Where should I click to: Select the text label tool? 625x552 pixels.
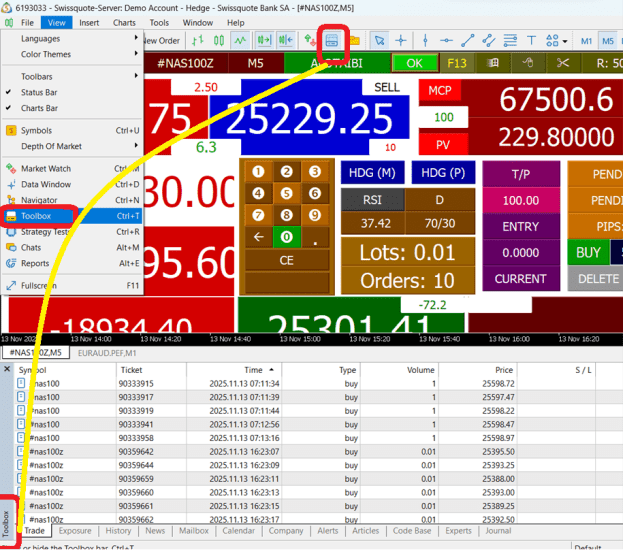(531, 40)
